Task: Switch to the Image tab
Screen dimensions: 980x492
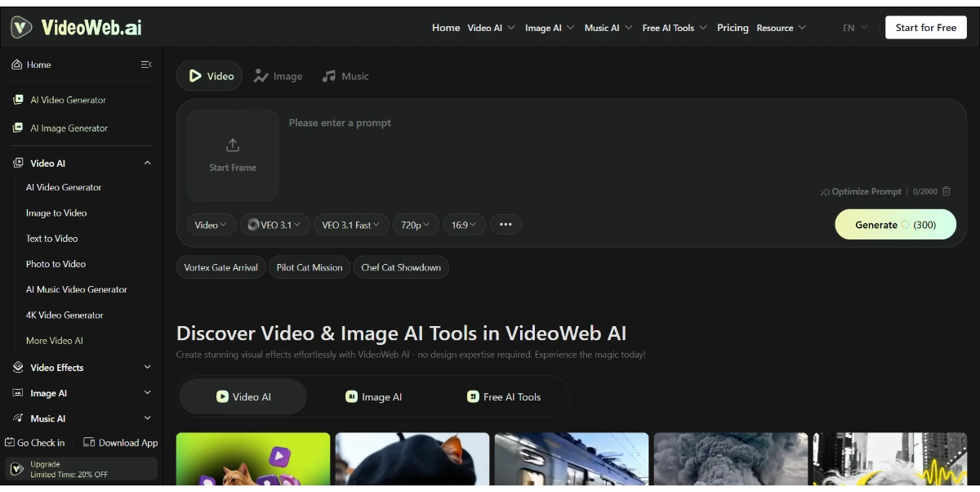Action: coord(278,76)
